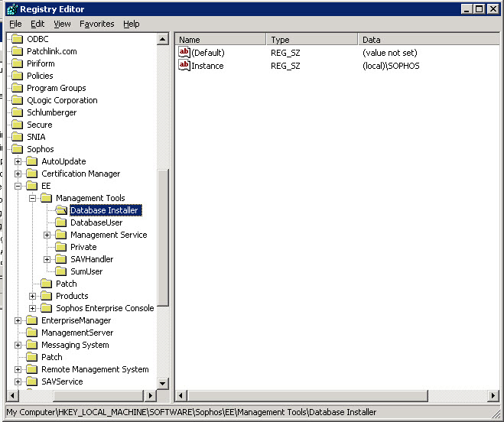Click the values pane scroll right arrow
Image resolution: width=504 pixels, height=422 pixels.
pos(493,395)
